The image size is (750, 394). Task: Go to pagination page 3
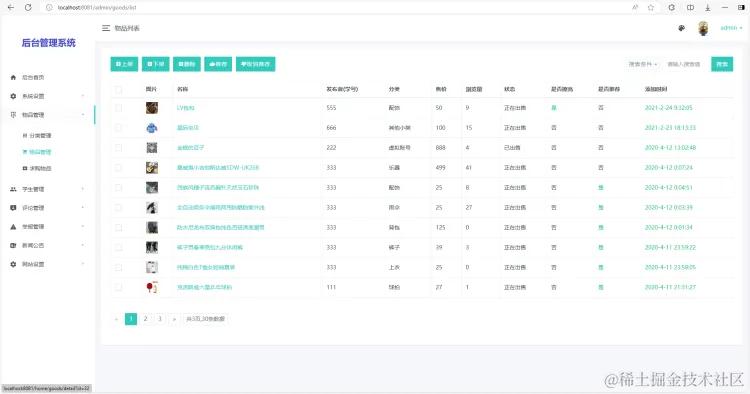(x=160, y=319)
